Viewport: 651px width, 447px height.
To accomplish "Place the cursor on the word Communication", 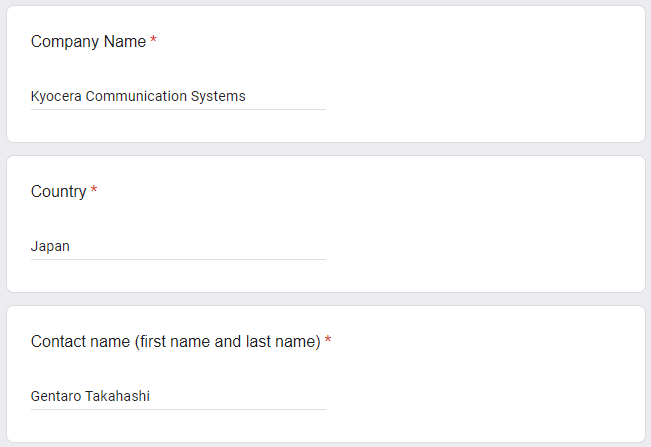I will pyautogui.click(x=136, y=96).
